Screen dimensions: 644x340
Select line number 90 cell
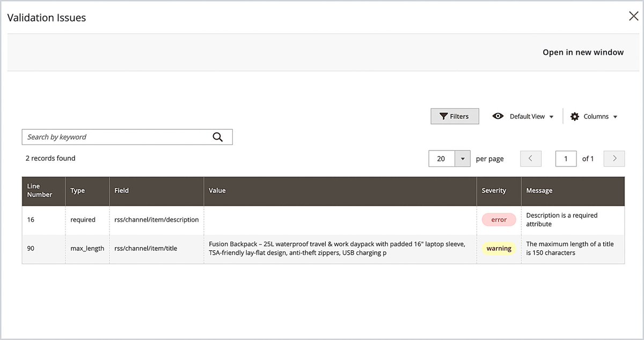click(43, 249)
